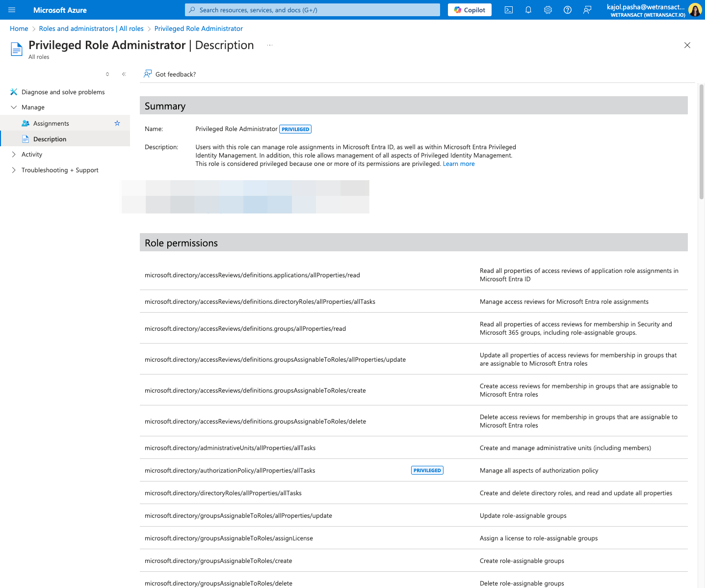Click the Assignments people icon in sidebar
The image size is (705, 588).
click(26, 123)
